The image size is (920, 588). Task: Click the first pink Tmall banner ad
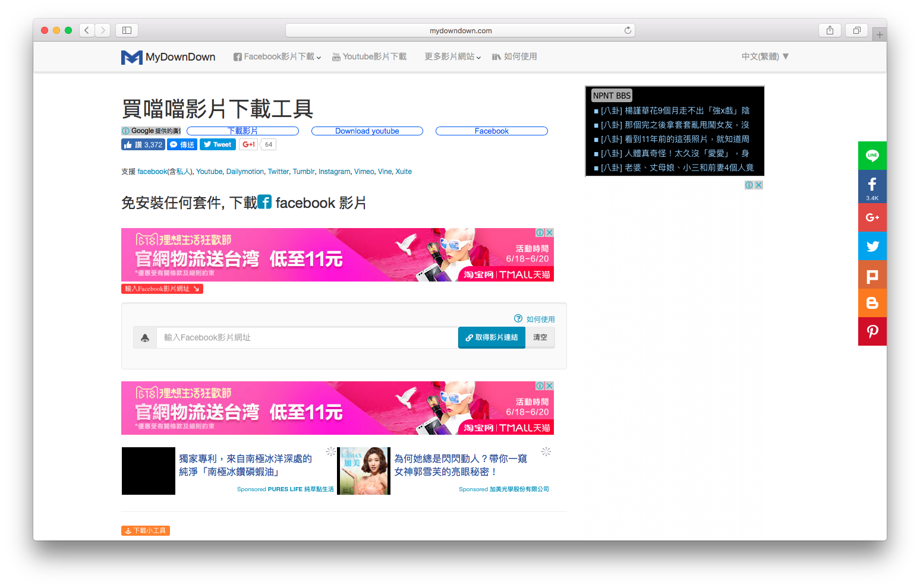tap(338, 255)
